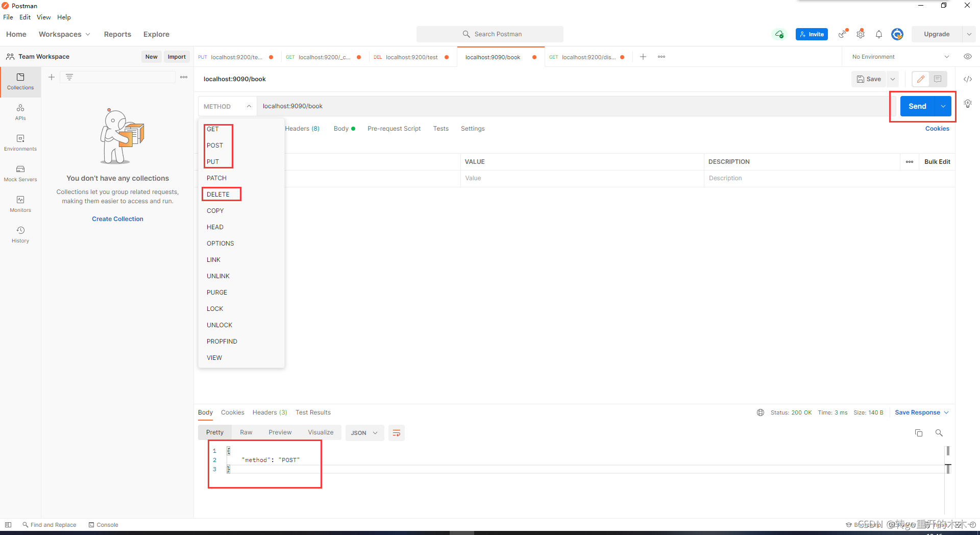The height and width of the screenshot is (535, 980).
Task: Toggle the sidebar icon in status bar
Action: (8, 525)
